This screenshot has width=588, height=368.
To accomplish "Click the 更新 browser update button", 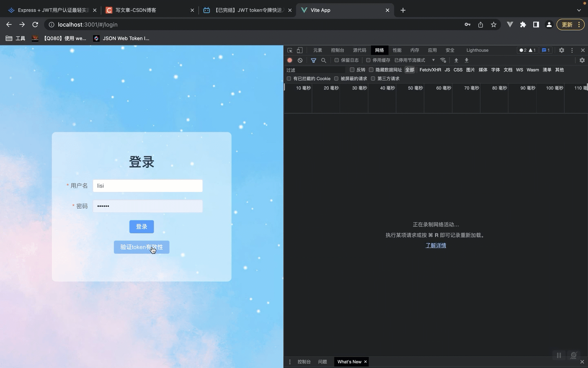I will click(x=571, y=25).
